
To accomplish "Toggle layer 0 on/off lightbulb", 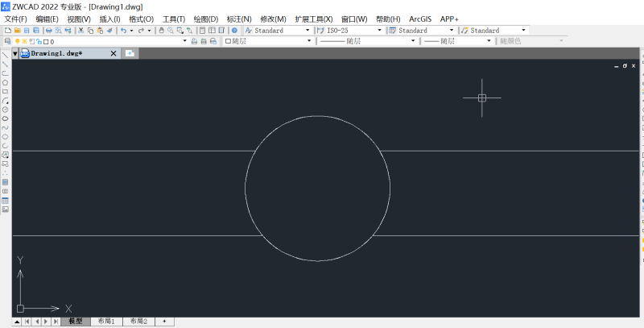I will (x=17, y=41).
